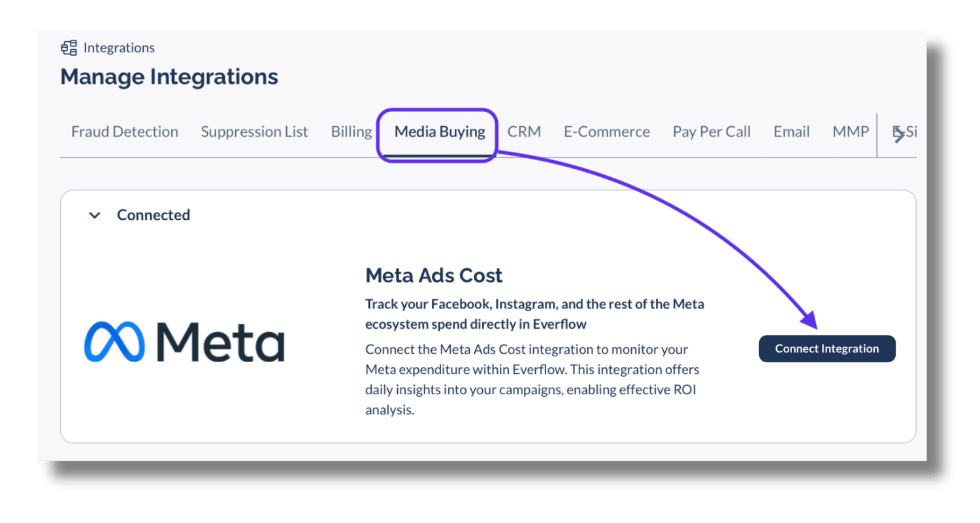Click the right arrow to scroll tabs
Viewport: 980px width, 523px height.
coord(900,135)
